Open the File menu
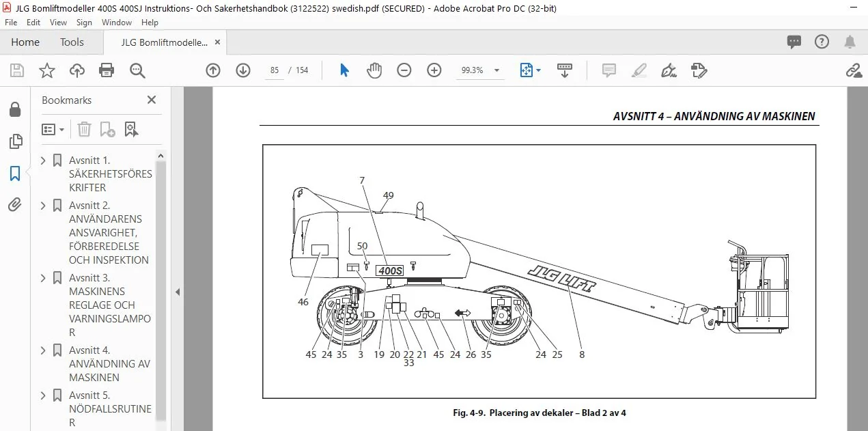Image resolution: width=868 pixels, height=431 pixels. pyautogui.click(x=11, y=23)
